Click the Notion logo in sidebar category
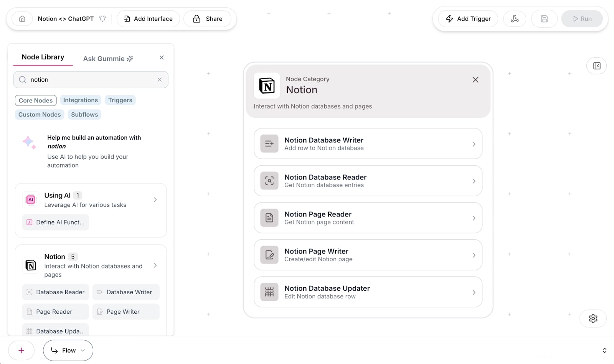This screenshot has height=364, width=614. click(31, 265)
